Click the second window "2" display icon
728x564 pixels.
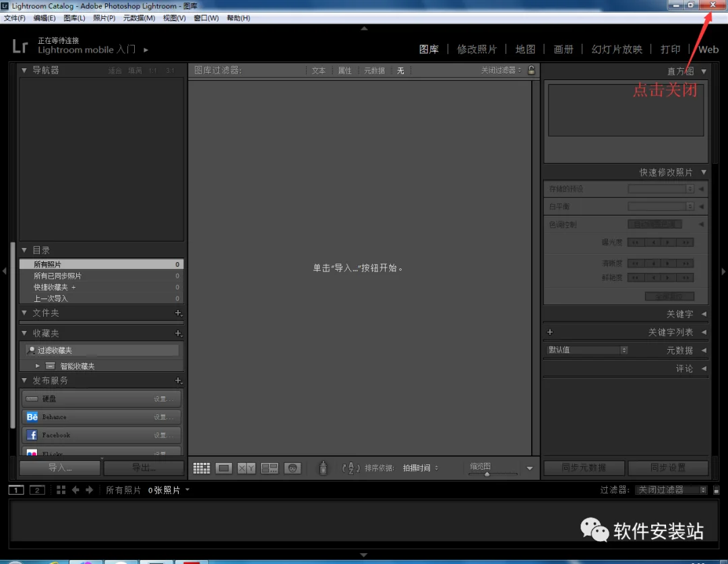point(37,490)
